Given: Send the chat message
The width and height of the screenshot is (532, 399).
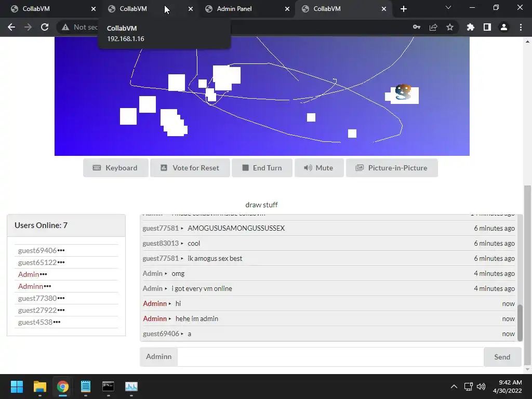Looking at the screenshot, I should coord(502,356).
